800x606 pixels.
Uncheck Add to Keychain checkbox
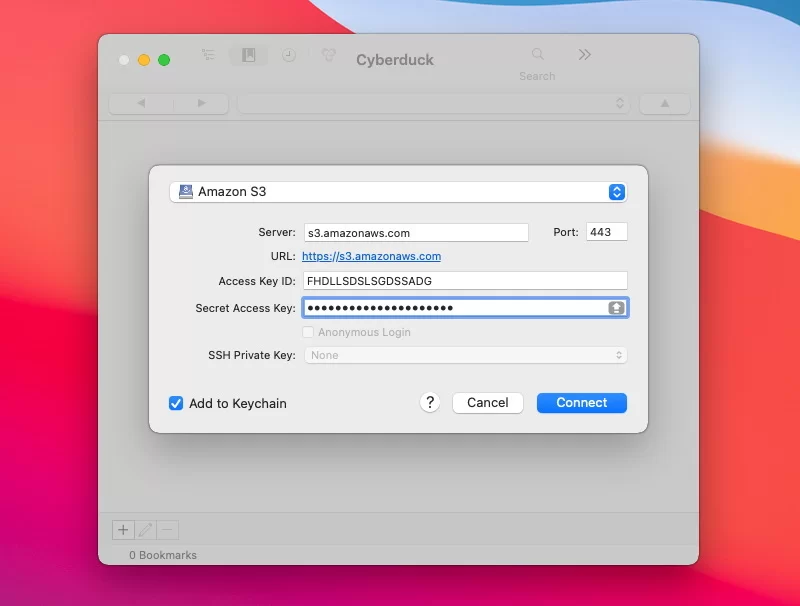176,403
